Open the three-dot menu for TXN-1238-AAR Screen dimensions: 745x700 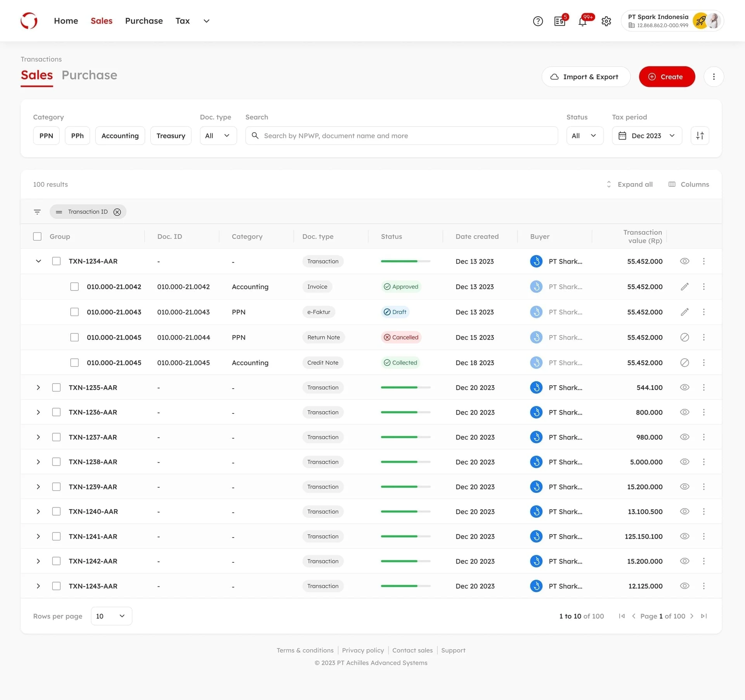point(703,462)
